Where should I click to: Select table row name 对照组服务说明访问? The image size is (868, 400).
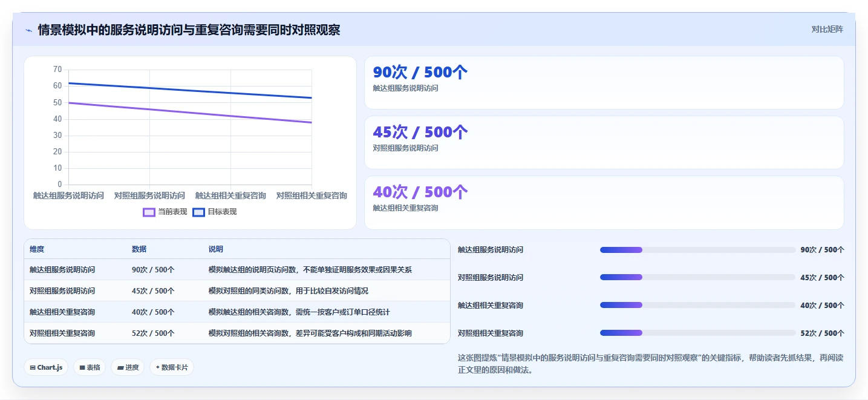tap(62, 291)
